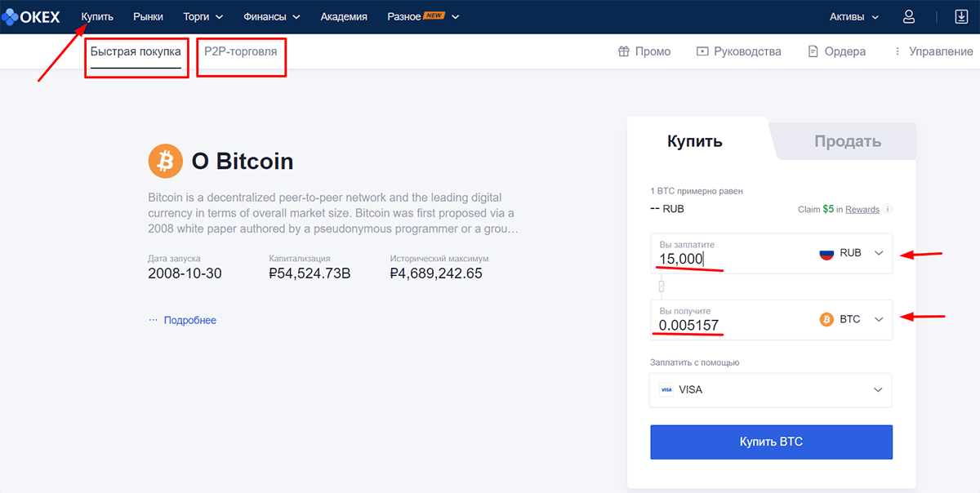Image resolution: width=980 pixels, height=493 pixels.
Task: Click the Bitcoin description paragraph
Action: [333, 214]
